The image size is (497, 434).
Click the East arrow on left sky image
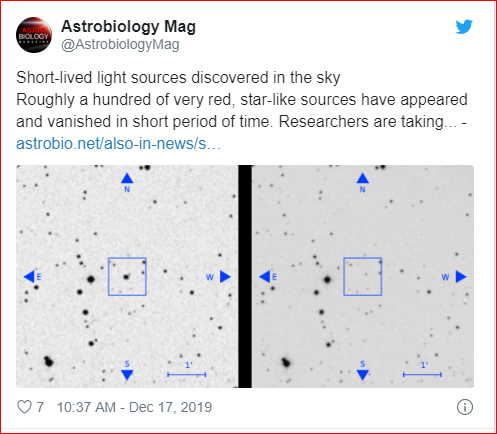tap(29, 277)
